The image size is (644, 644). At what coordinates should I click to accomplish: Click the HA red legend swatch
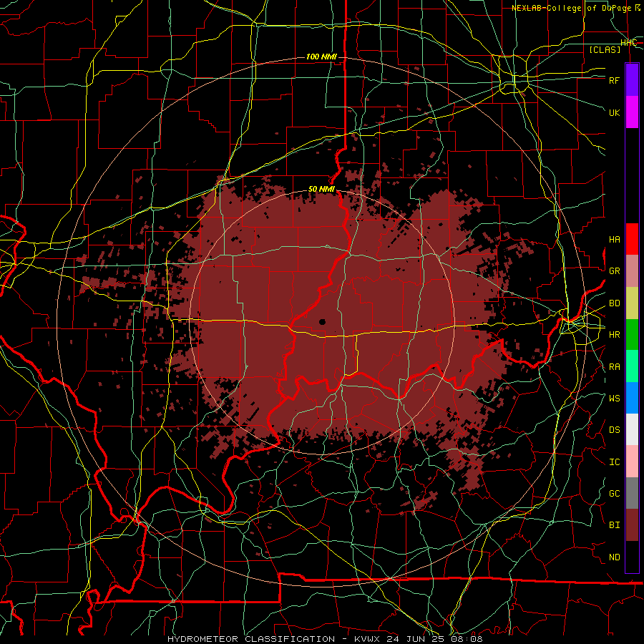[x=632, y=239]
